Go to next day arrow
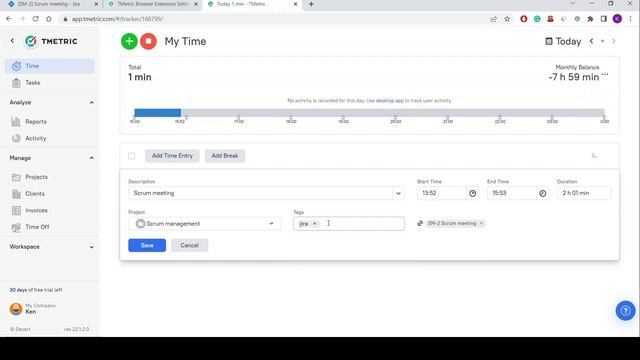The image size is (640, 360). tap(613, 41)
